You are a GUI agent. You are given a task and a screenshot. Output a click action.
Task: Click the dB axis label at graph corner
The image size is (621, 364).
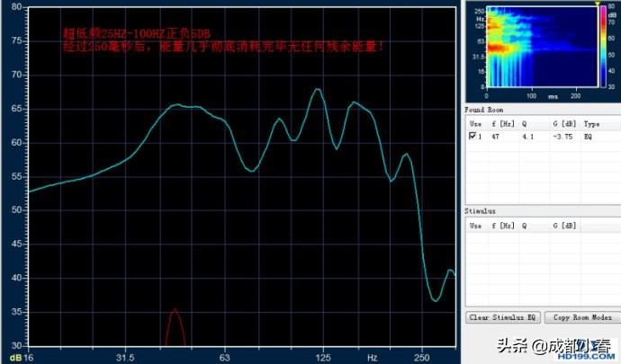pyautogui.click(x=12, y=357)
